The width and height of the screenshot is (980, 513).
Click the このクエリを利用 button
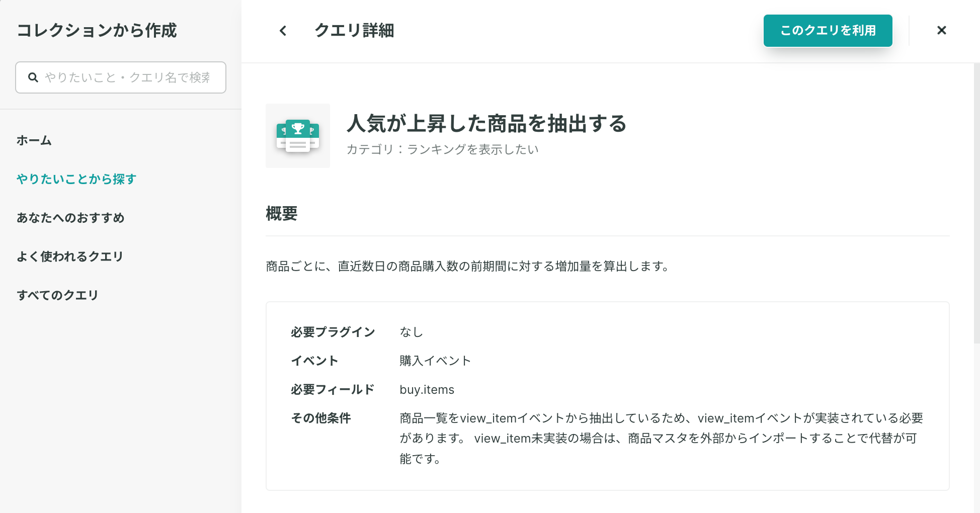click(x=828, y=31)
